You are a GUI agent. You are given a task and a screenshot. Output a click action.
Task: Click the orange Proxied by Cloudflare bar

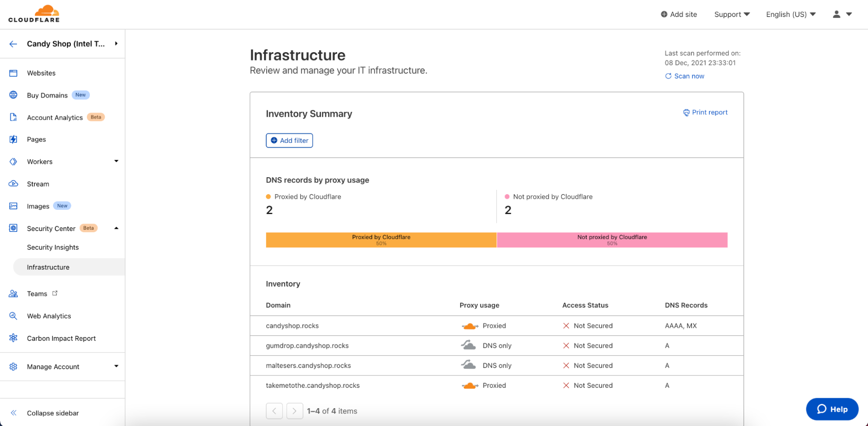(381, 240)
